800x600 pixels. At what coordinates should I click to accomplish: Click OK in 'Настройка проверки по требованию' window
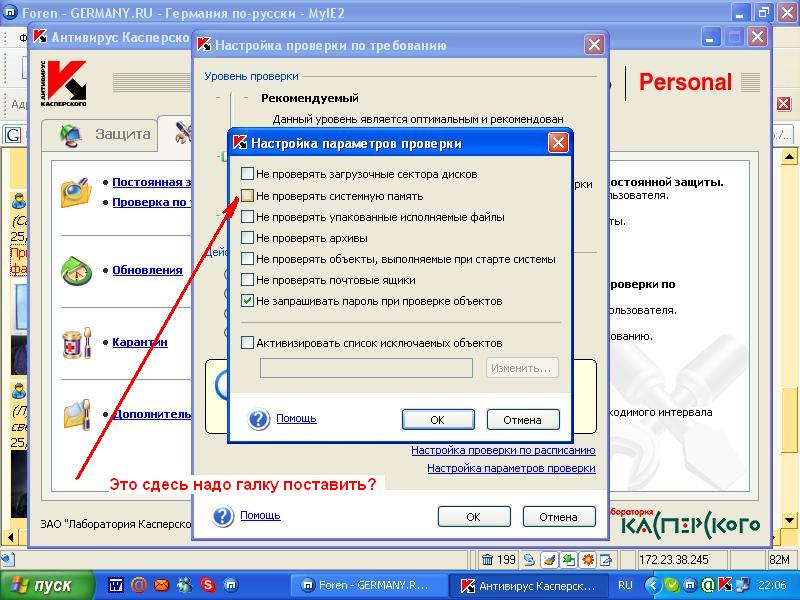point(473,516)
